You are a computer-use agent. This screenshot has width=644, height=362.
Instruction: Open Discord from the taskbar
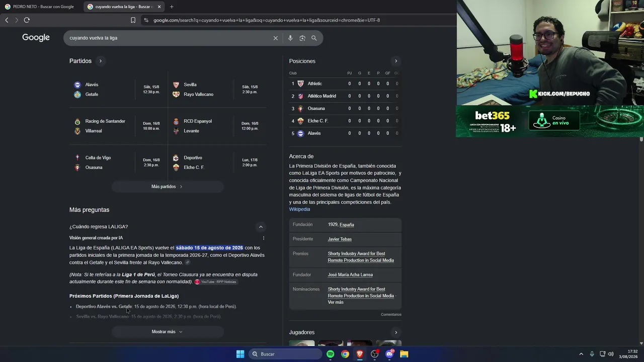[389, 354]
